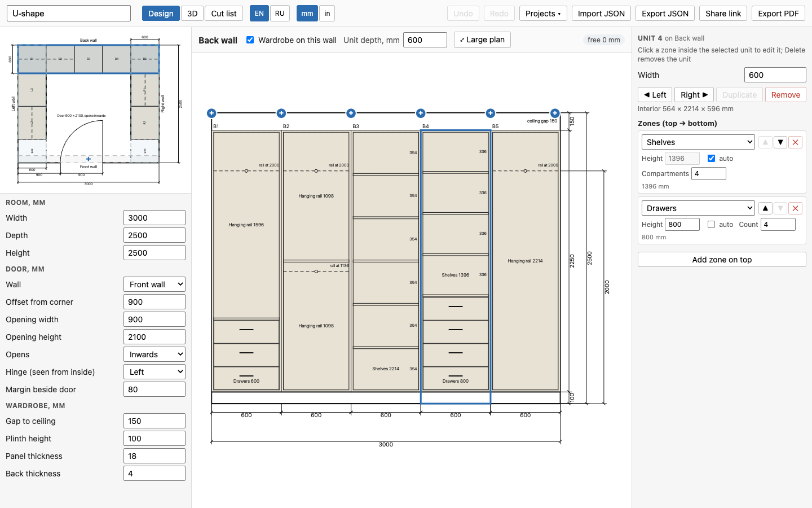Viewport: 812px width, 508px height.
Task: Click the Offset from corner input
Action: point(155,302)
